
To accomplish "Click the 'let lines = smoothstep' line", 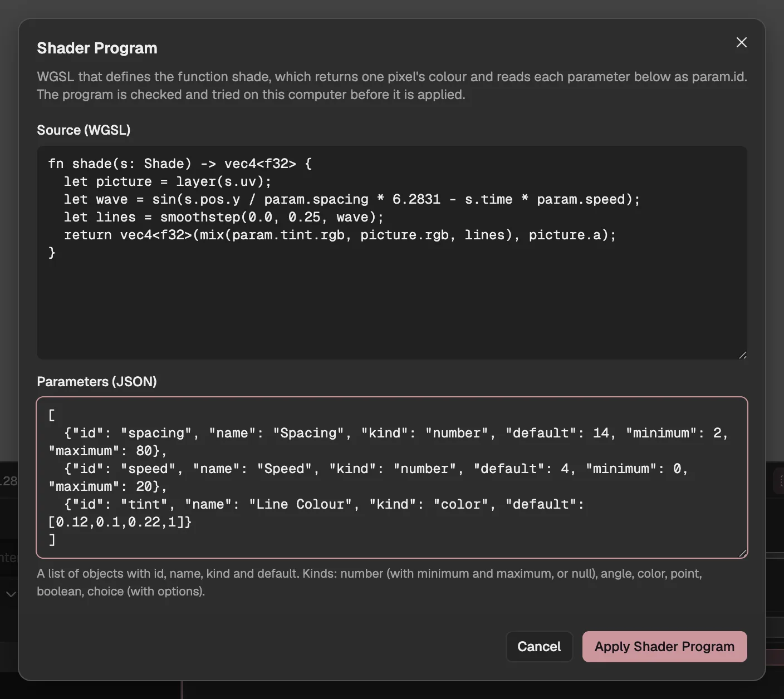I will [x=223, y=217].
